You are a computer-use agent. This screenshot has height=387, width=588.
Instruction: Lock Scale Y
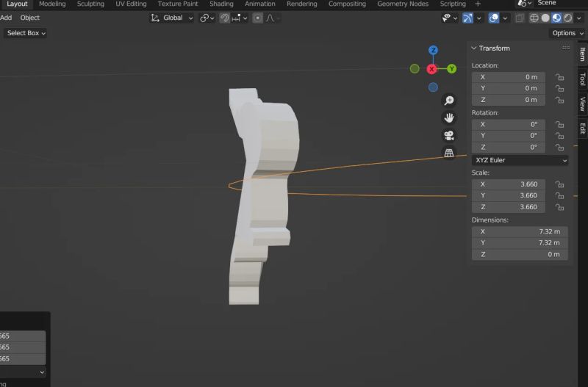(559, 195)
